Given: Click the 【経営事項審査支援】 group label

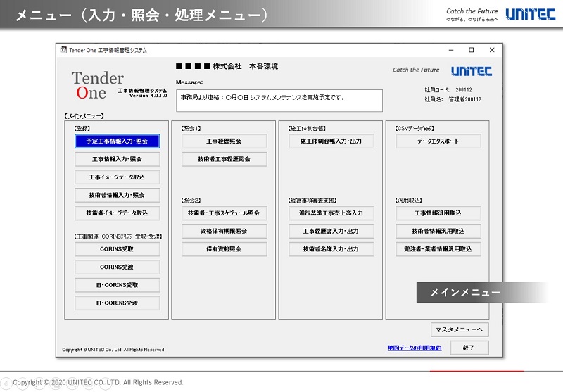Looking at the screenshot, I should pyautogui.click(x=312, y=200).
